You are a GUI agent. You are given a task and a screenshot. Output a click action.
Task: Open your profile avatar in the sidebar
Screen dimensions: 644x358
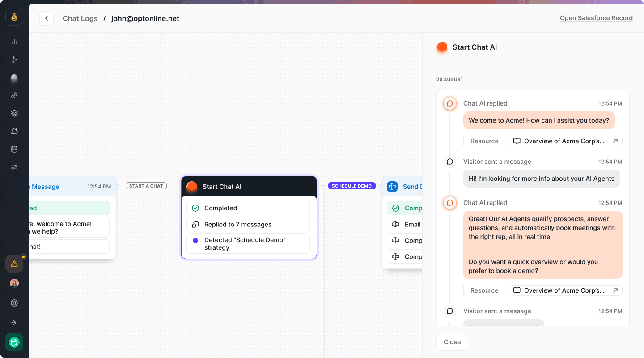[x=14, y=283]
